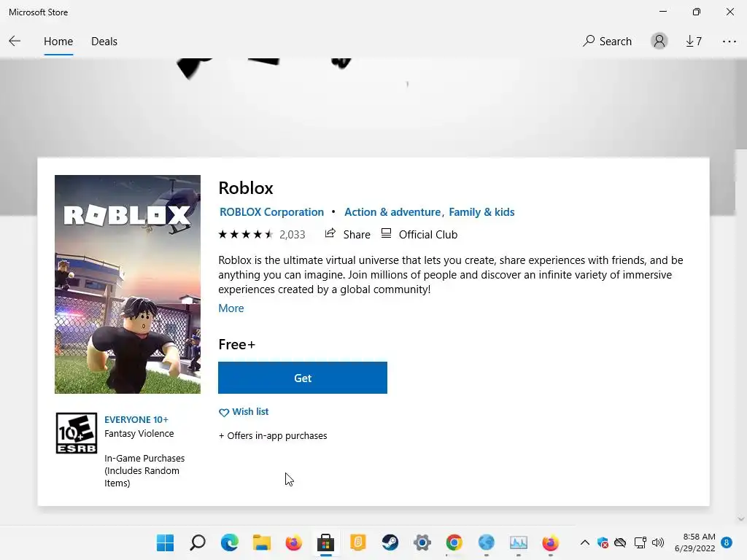Screen dimensions: 747x560
Task: Open File Explorer from taskbar
Action: click(x=262, y=542)
